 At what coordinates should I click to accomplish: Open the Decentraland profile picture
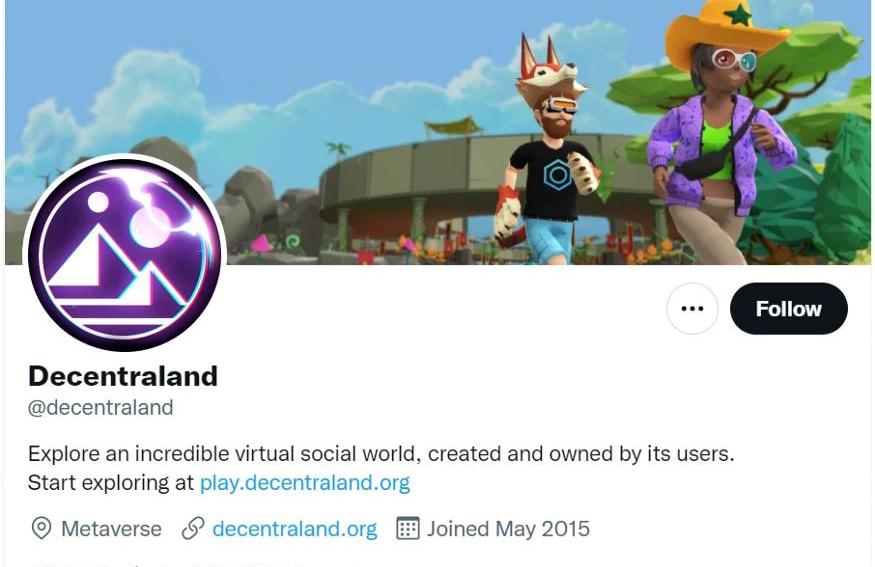click(x=124, y=255)
